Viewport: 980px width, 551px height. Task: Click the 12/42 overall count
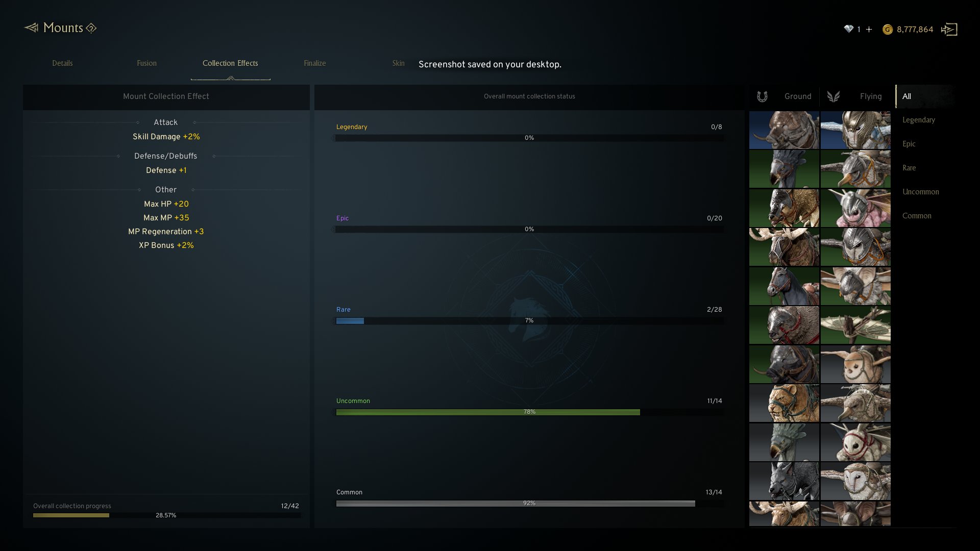pos(289,506)
